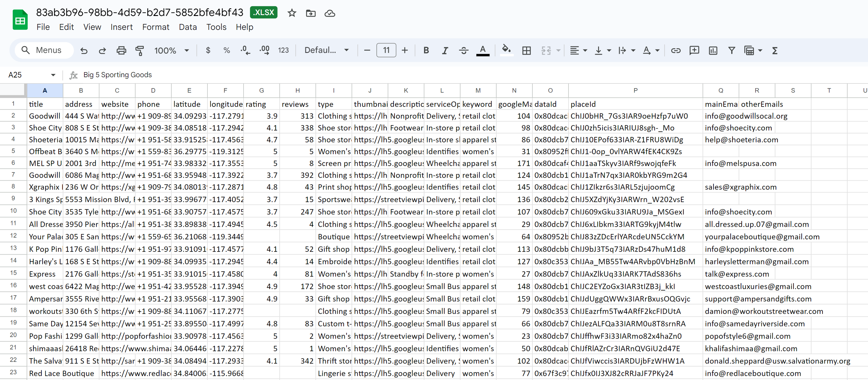Open the filter views dropdown arrow
868x380 pixels.
click(760, 51)
